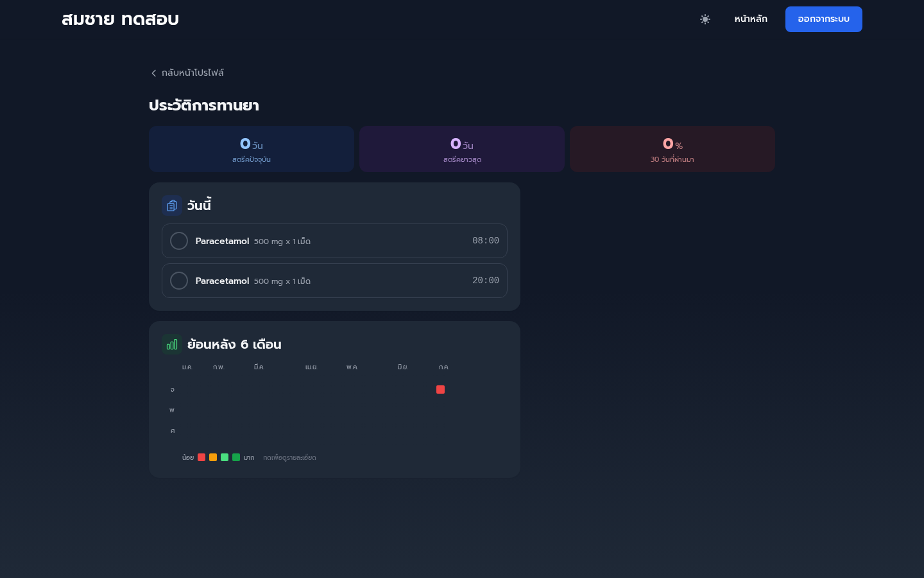Screen dimensions: 924x578
Task: Click the red legend swatch next to น้อย
Action: pos(201,457)
